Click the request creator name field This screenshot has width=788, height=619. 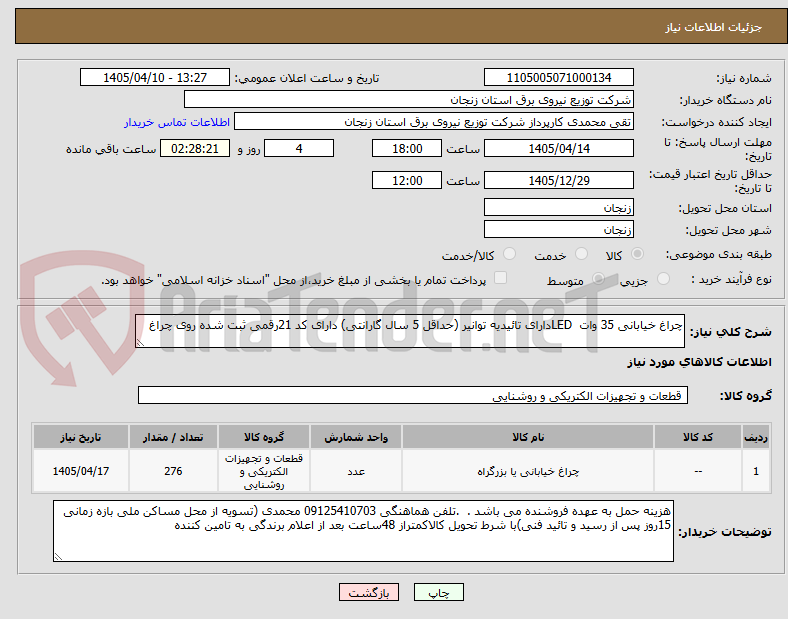434,122
